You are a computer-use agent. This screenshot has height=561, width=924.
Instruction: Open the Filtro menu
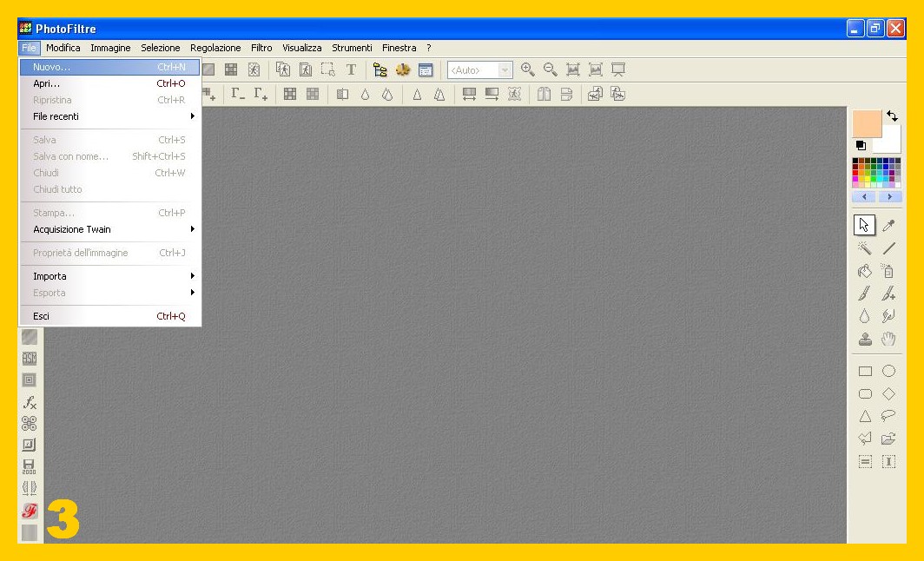click(261, 48)
